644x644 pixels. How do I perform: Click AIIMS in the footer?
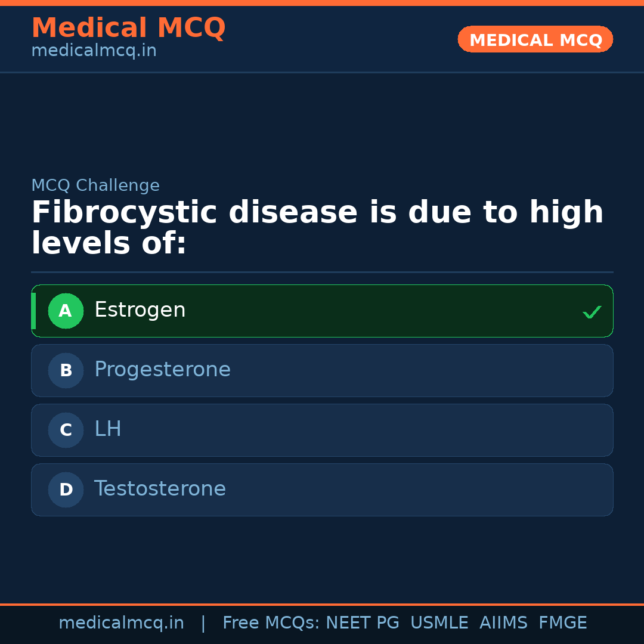coord(503,623)
